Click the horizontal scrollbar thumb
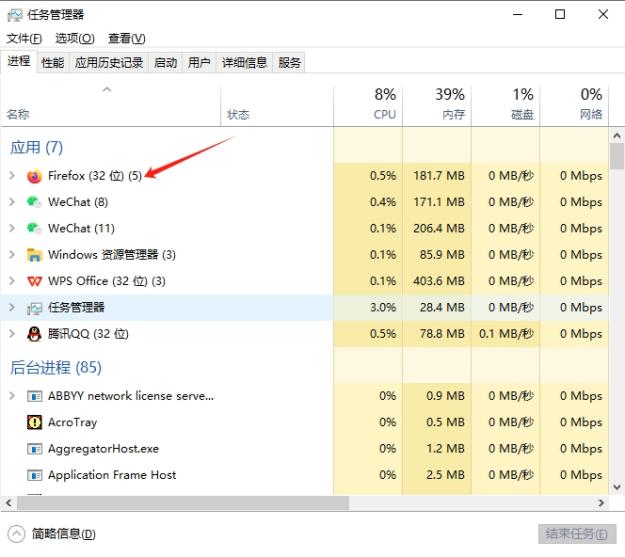The width and height of the screenshot is (625, 557). pyautogui.click(x=183, y=503)
